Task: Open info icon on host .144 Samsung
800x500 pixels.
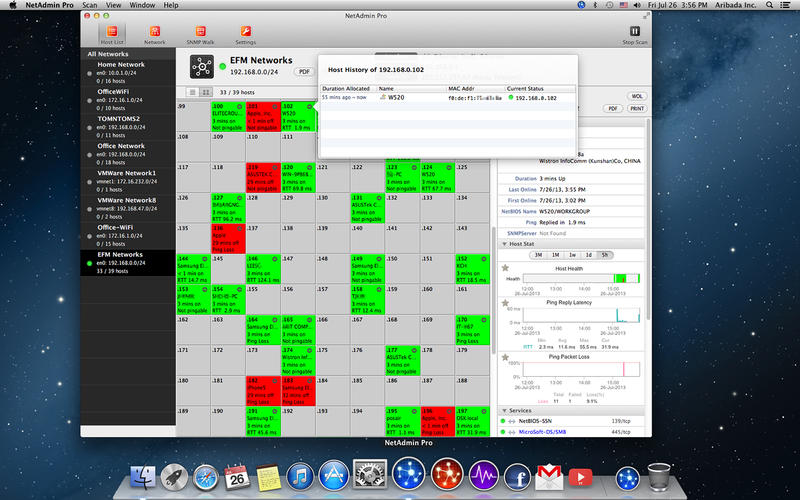Action: tap(205, 259)
